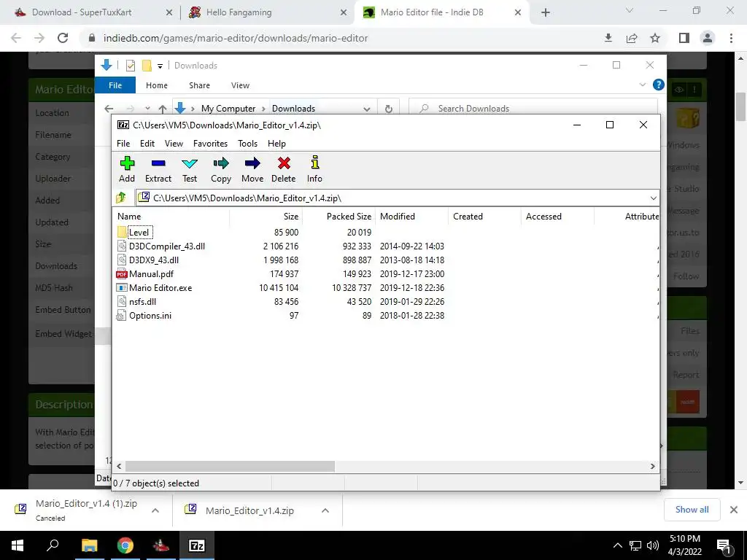The width and height of the screenshot is (747, 560).
Task: Open 7-Zip from the taskbar
Action: (x=197, y=545)
